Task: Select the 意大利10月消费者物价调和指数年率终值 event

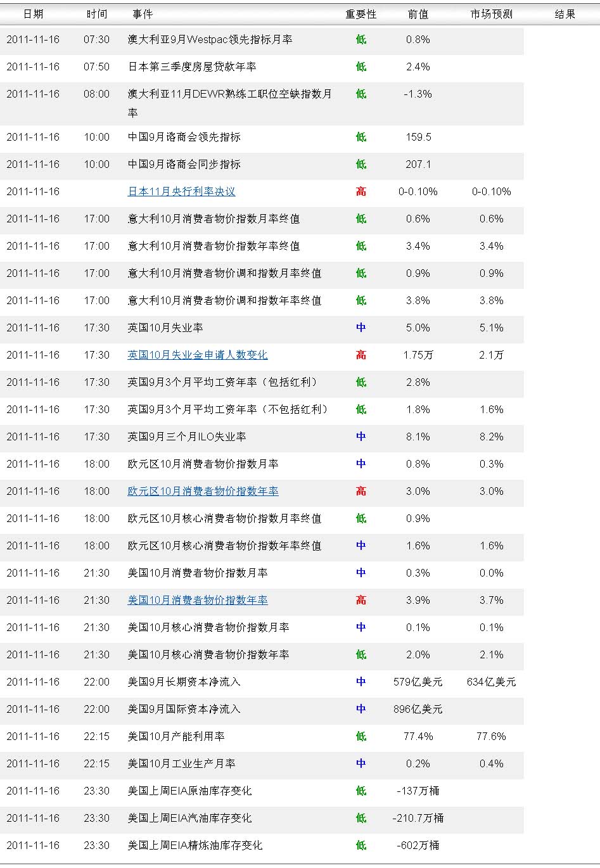Action: 224,300
